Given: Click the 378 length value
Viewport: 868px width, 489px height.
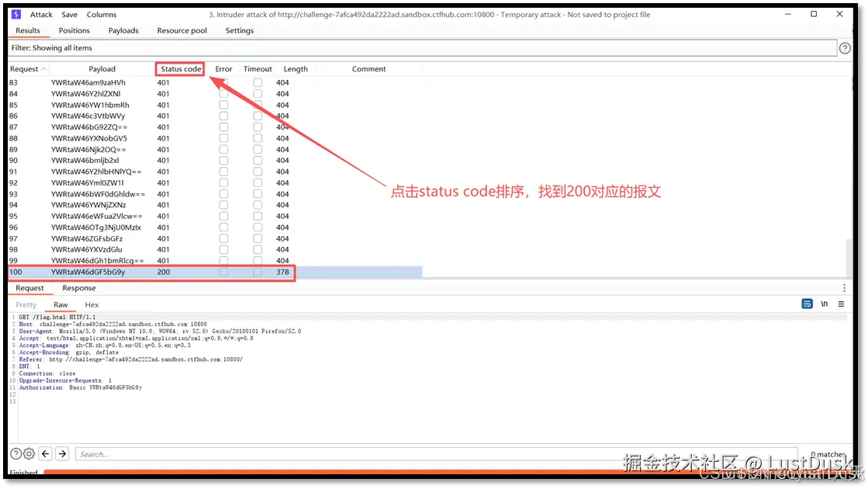Looking at the screenshot, I should point(282,272).
